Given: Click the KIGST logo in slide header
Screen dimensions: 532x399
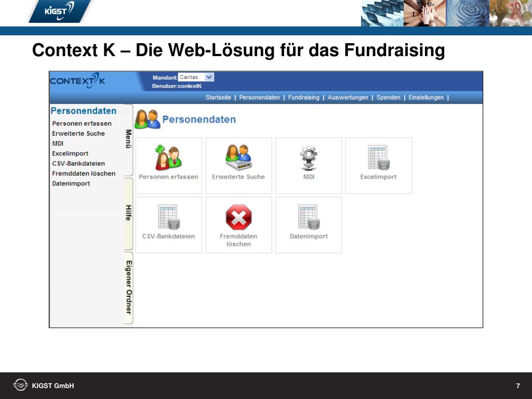Looking at the screenshot, I should [60, 11].
